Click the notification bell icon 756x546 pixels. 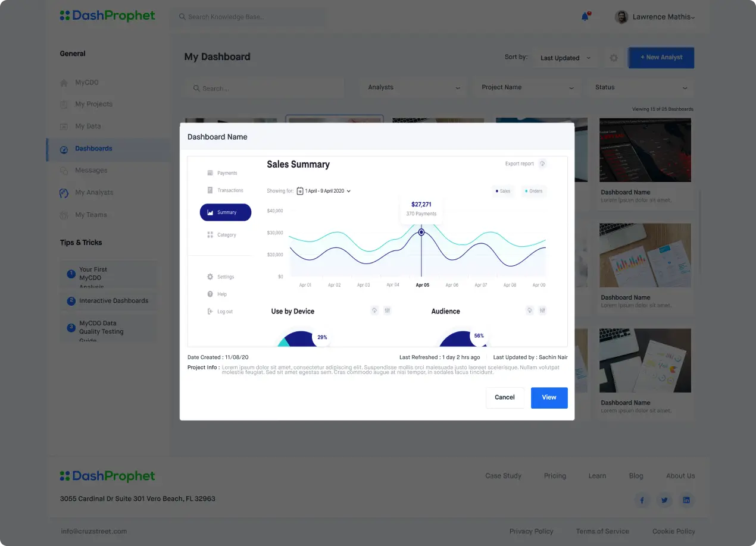pos(585,17)
